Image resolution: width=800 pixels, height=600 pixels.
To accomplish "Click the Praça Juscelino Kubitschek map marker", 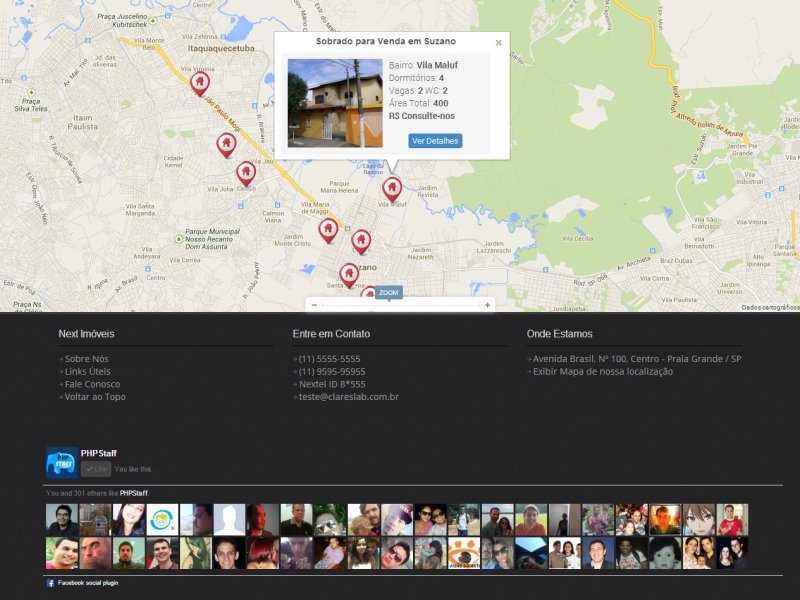I will [153, 21].
